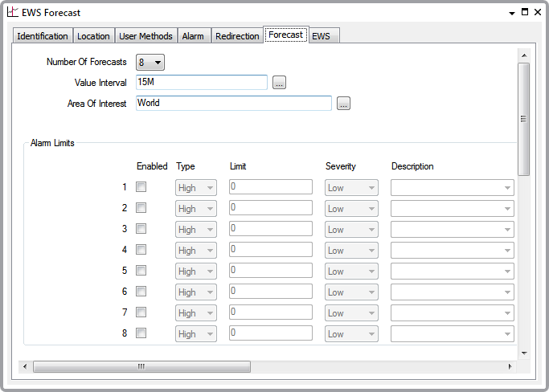
Task: Click the Limit field for alarm limit 5
Action: 270,271
